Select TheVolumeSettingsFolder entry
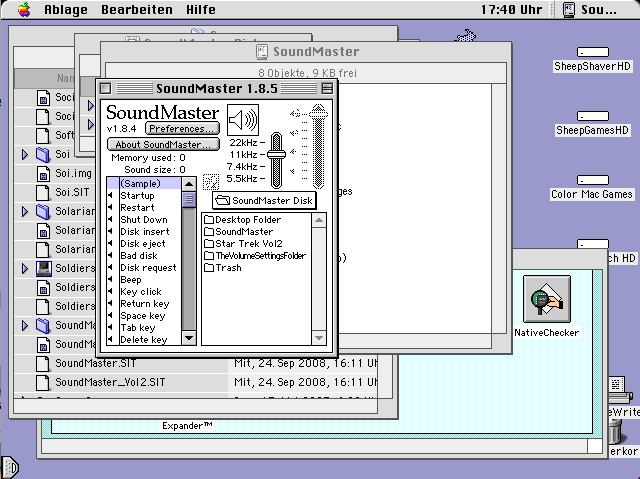 point(255,255)
